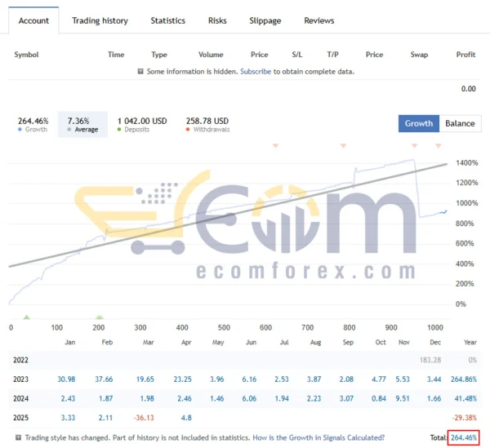
Task: Click the second green deposit triangle near 200
Action: point(99,317)
